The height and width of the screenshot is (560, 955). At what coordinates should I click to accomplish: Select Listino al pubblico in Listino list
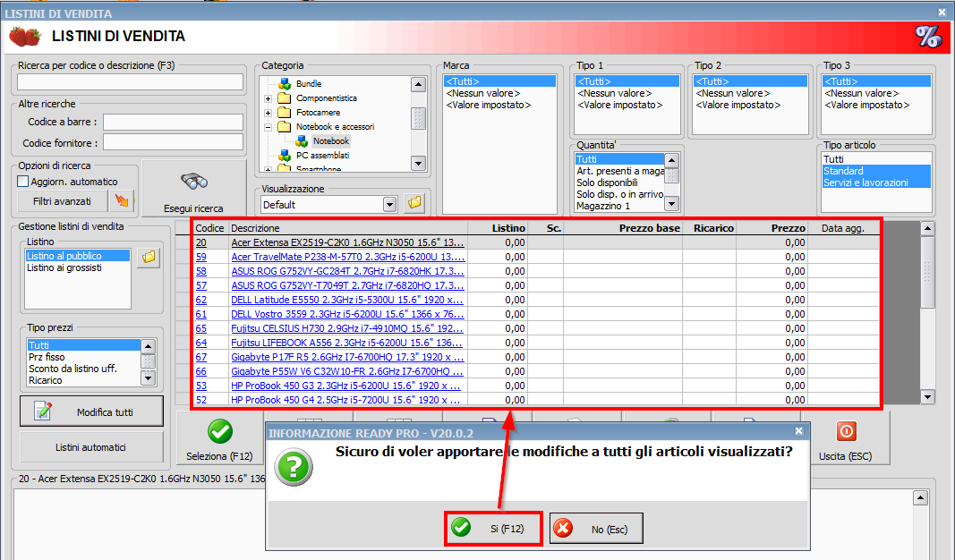(x=77, y=256)
